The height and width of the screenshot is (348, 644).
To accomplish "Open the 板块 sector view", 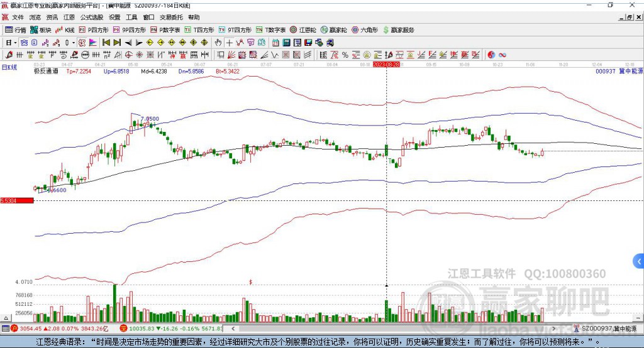I will [41, 30].
